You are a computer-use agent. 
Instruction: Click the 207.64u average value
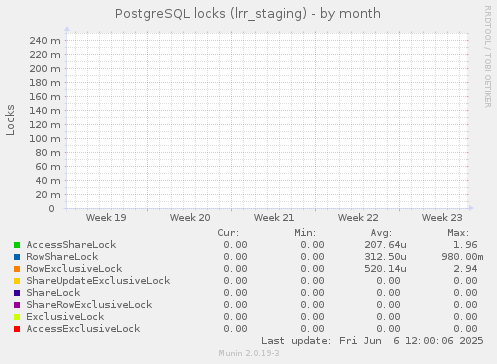pyautogui.click(x=385, y=245)
